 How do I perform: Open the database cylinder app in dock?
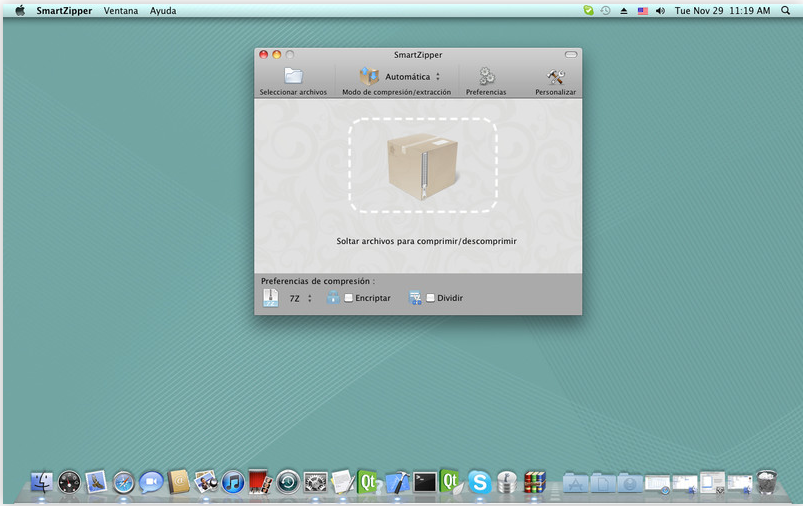[x=506, y=482]
